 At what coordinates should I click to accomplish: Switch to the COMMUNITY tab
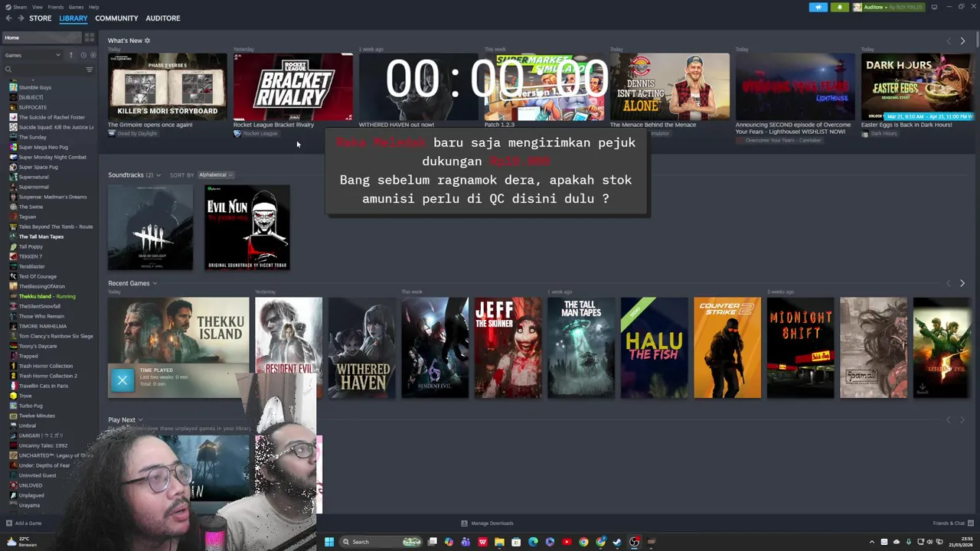pos(116,18)
